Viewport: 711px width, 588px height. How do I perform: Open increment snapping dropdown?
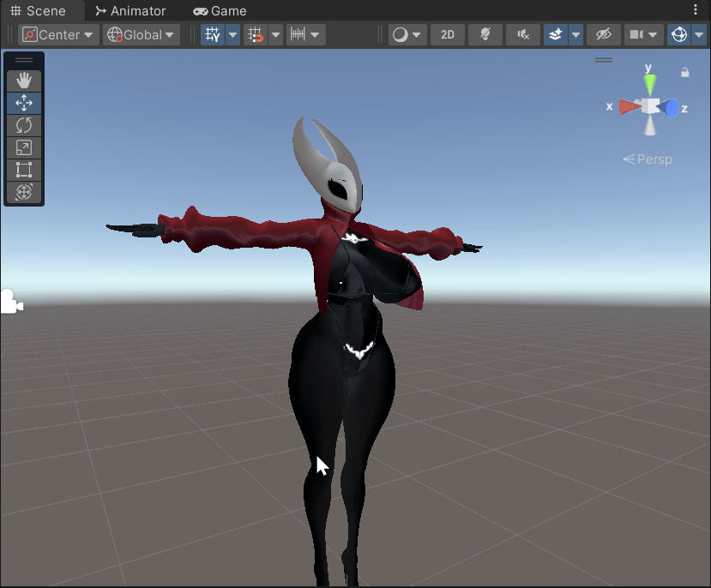tap(305, 35)
